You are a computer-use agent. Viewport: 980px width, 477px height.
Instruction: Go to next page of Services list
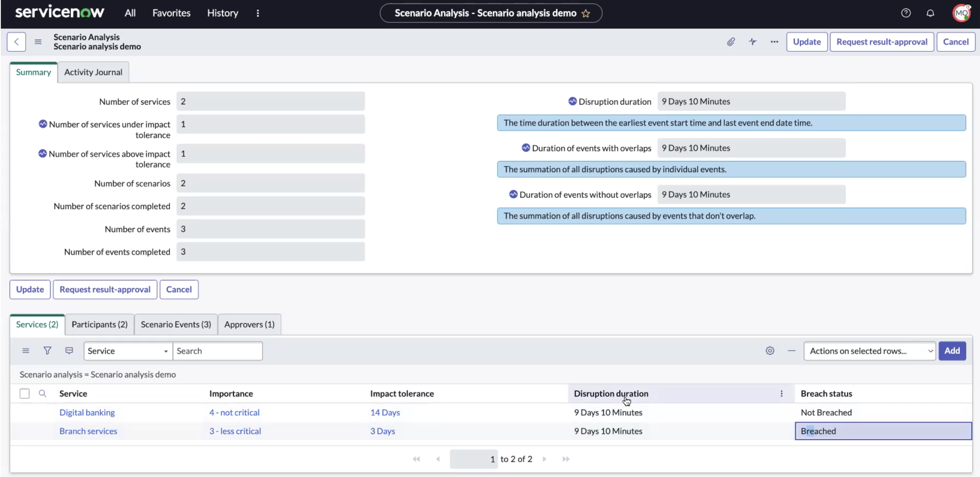(545, 459)
